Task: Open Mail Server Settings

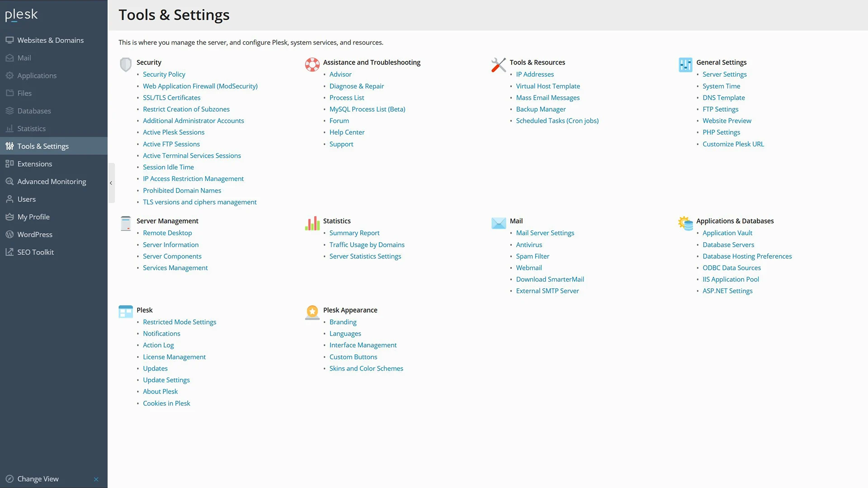Action: click(545, 233)
